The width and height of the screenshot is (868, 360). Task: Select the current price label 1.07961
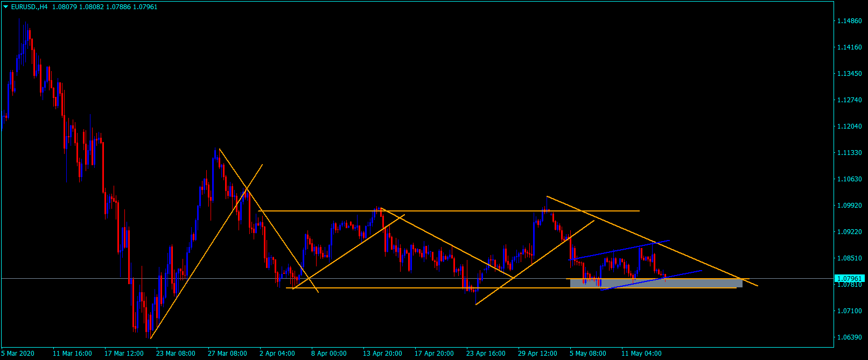click(849, 279)
